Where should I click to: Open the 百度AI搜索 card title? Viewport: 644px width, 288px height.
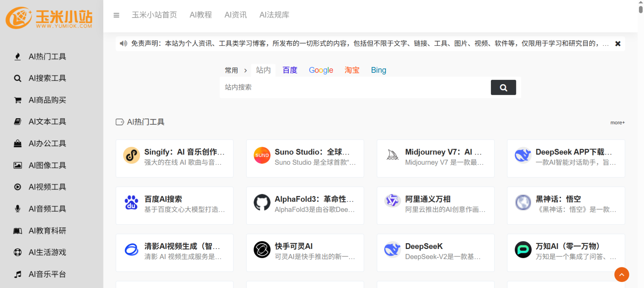(x=163, y=199)
